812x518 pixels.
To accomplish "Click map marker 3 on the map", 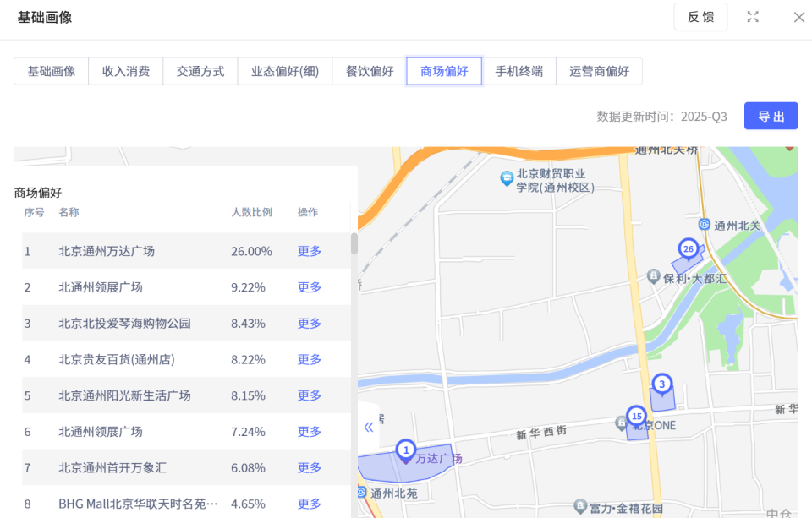I will click(661, 384).
